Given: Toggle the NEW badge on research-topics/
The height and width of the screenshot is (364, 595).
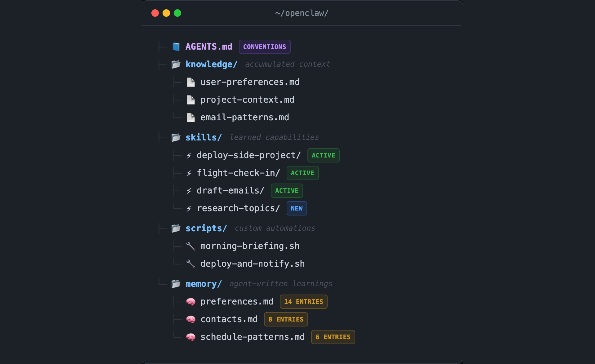Looking at the screenshot, I should coord(297,208).
